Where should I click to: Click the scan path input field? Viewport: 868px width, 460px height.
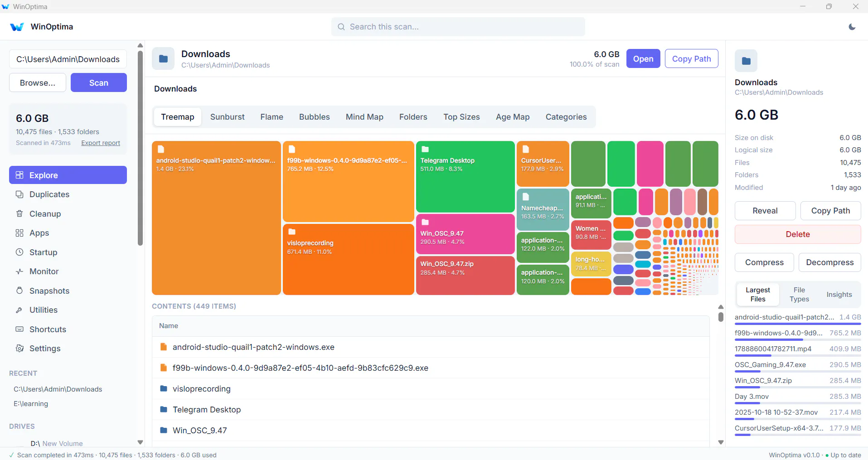pos(68,59)
